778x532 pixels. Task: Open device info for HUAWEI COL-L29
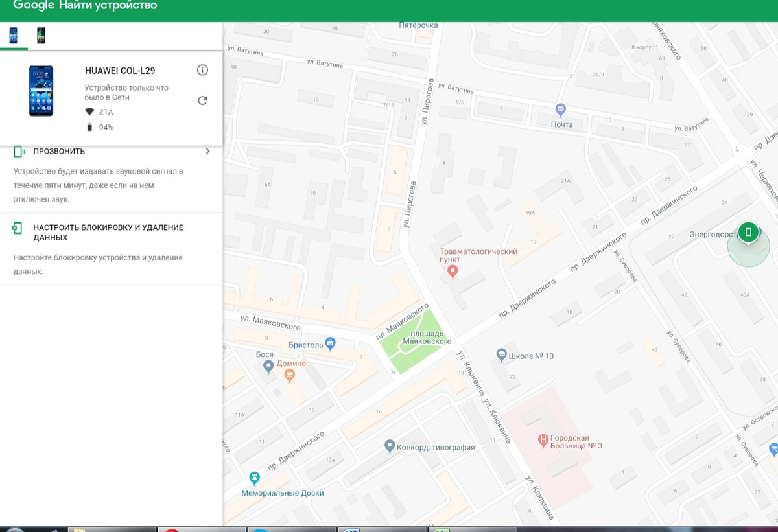(x=202, y=70)
